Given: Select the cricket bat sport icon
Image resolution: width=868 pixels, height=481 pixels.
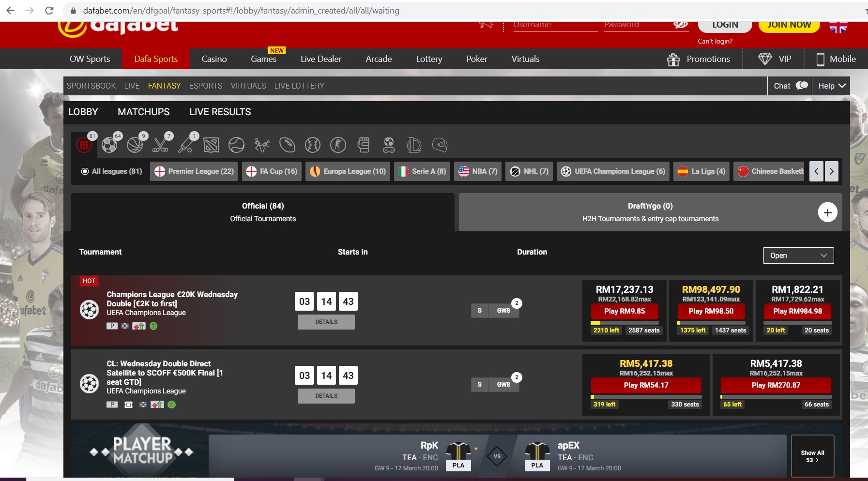Looking at the screenshot, I should tap(186, 145).
